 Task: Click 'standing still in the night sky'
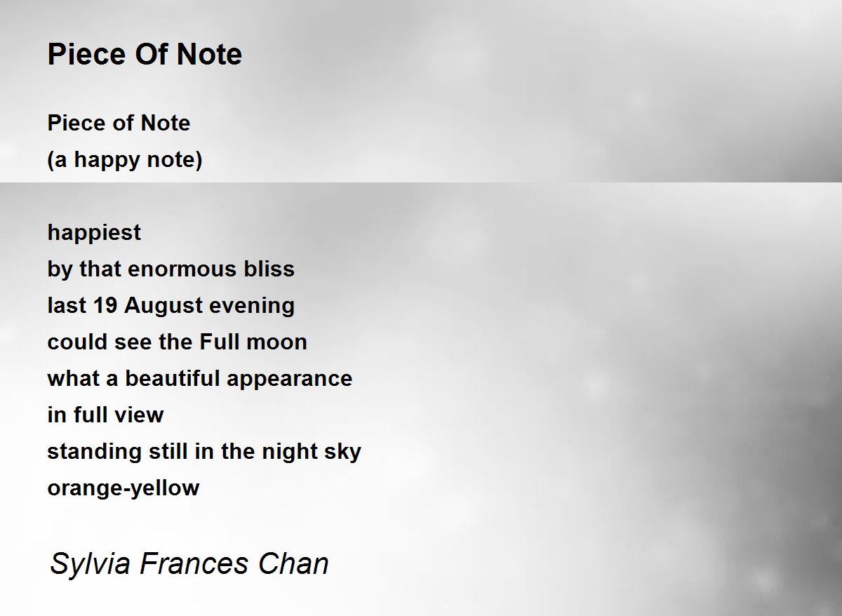(203, 452)
